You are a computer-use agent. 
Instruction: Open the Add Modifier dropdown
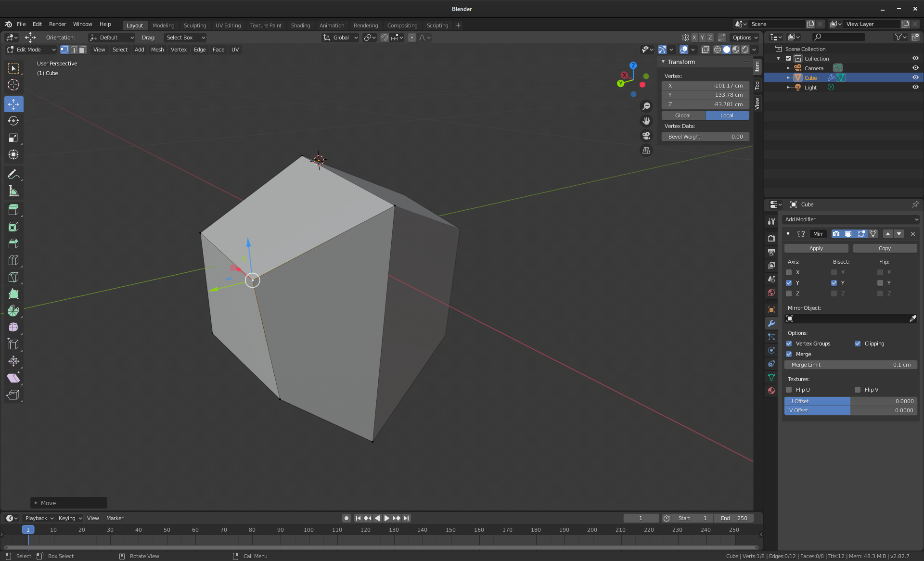(851, 219)
